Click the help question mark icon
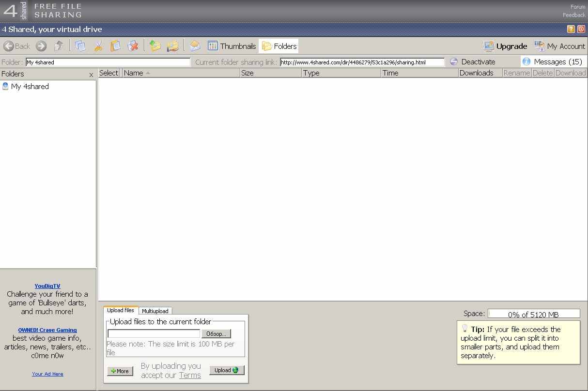The image size is (588, 391). click(571, 29)
